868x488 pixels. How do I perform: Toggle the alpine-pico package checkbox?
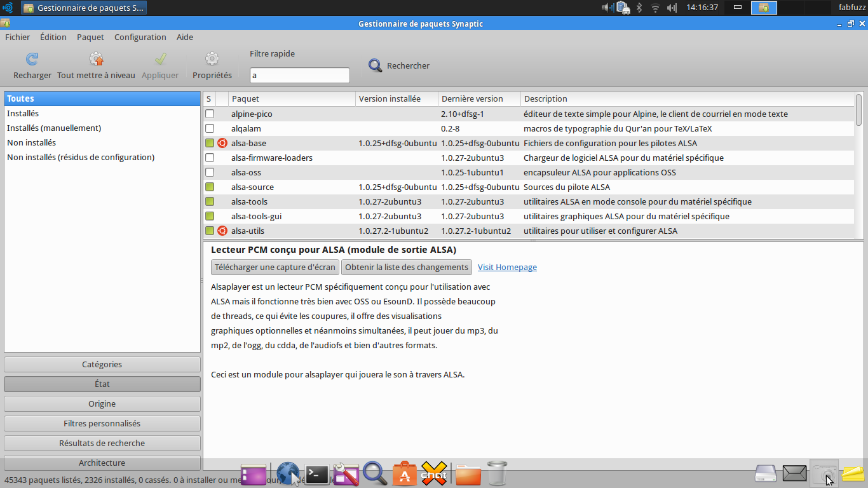210,114
